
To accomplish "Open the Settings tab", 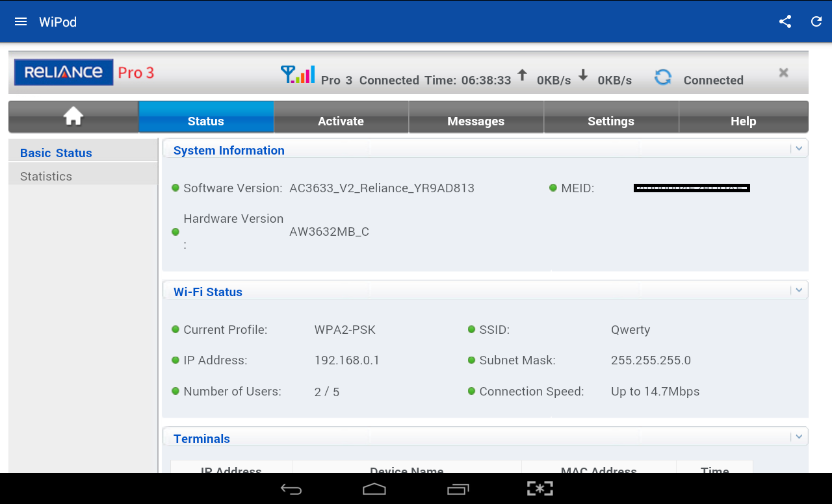I will (611, 117).
